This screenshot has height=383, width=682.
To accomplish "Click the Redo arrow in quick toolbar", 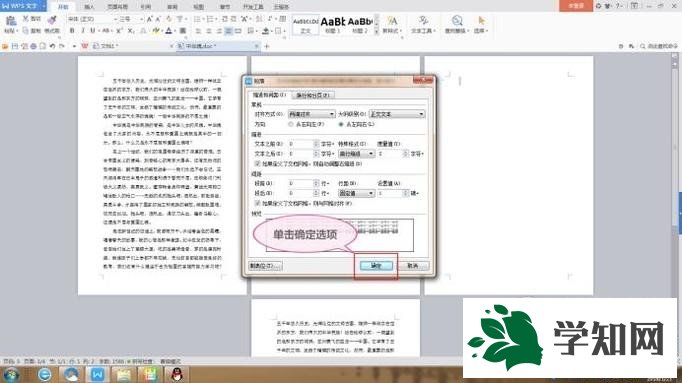I will [62, 46].
